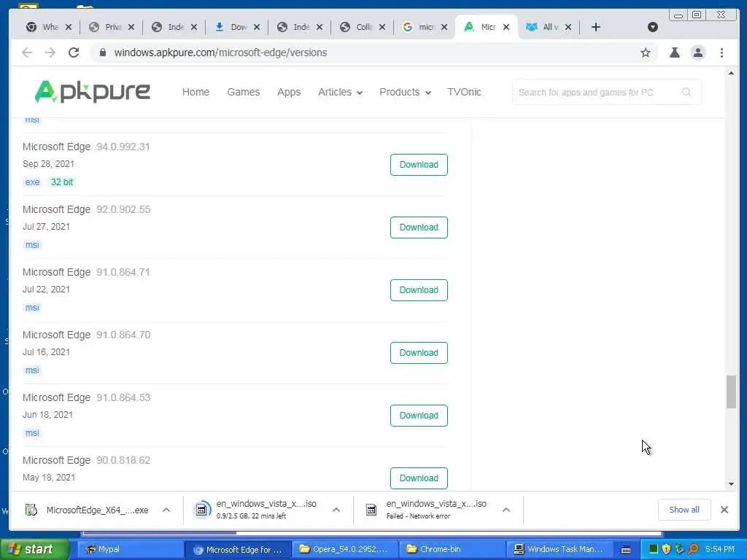Click the browser forward arrow
The height and width of the screenshot is (560, 747).
[x=50, y=52]
